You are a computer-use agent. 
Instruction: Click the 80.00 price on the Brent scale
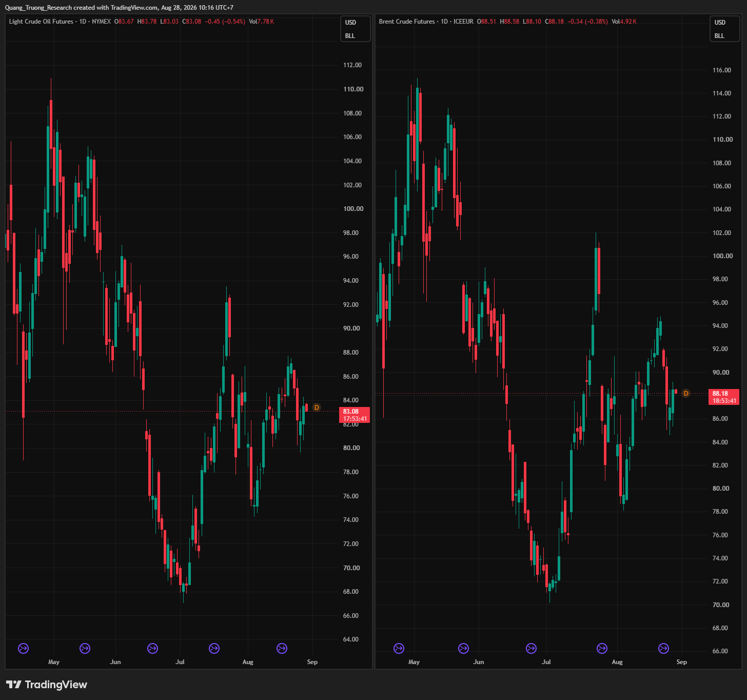(721, 489)
